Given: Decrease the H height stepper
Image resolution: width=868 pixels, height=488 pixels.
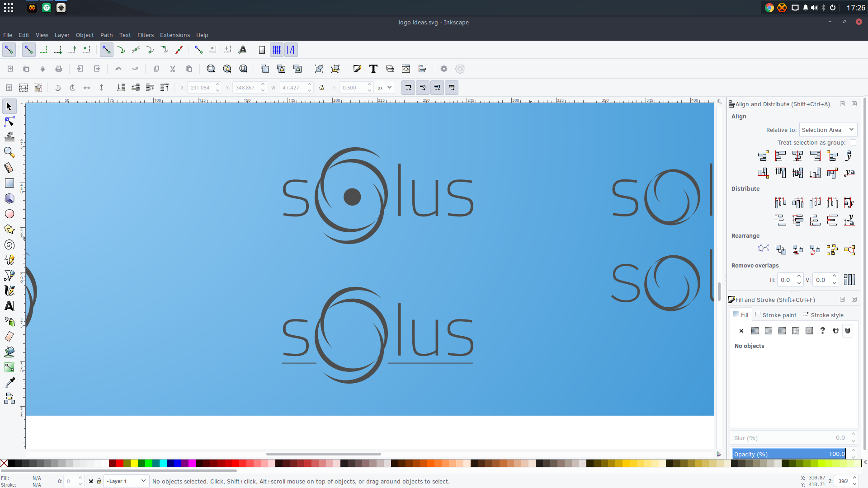Looking at the screenshot, I should [x=370, y=91].
